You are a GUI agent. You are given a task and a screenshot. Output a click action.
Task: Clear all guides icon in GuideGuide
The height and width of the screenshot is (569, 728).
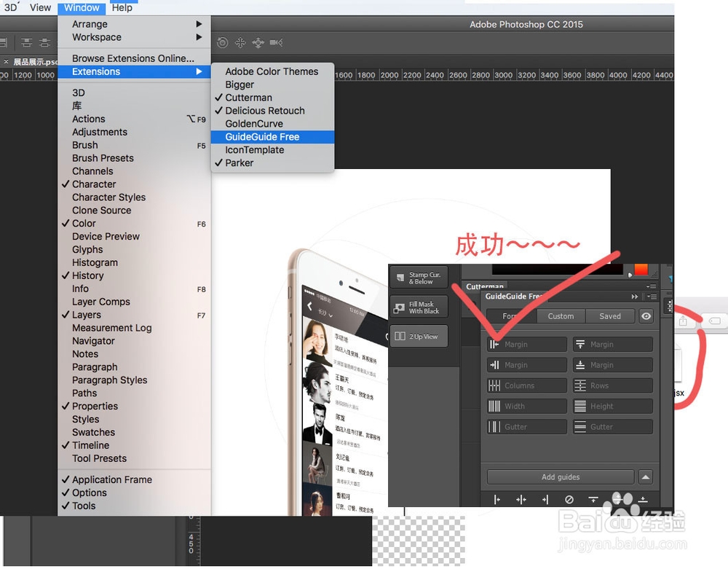pos(569,499)
